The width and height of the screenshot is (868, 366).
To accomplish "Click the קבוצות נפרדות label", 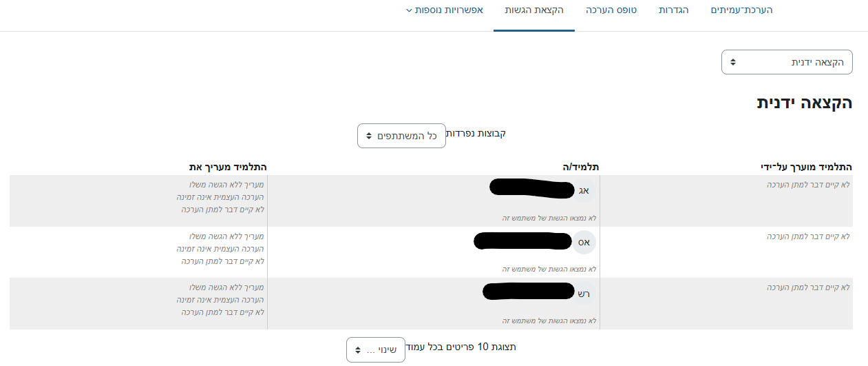I will pyautogui.click(x=475, y=133).
